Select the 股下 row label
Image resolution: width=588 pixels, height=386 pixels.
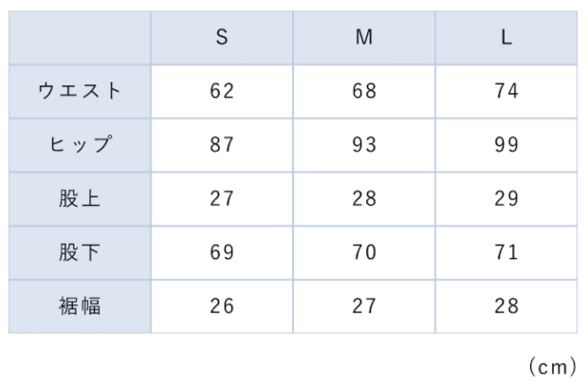[x=80, y=252]
